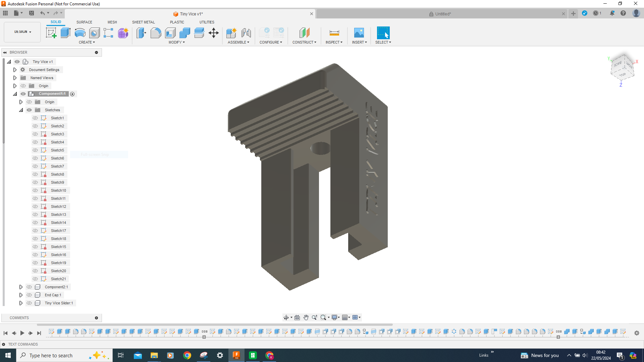Select the Offset Plane construct tool
The image size is (644, 362).
304,33
